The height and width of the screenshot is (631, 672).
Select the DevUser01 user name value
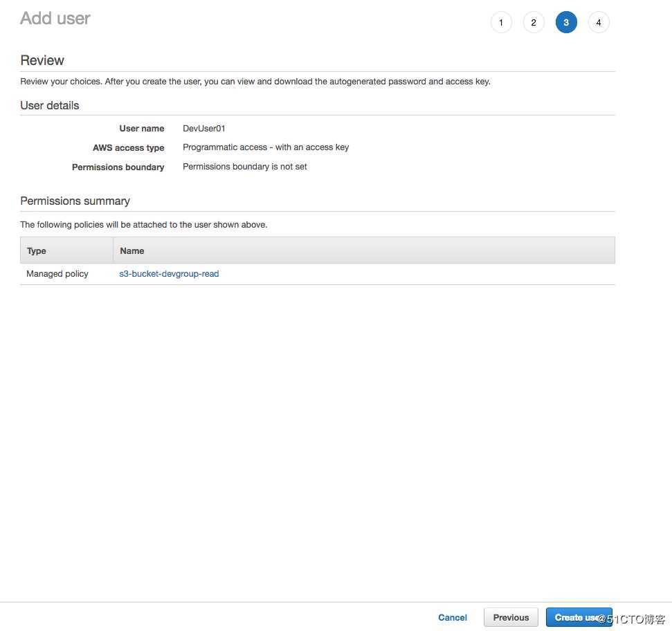(x=204, y=129)
